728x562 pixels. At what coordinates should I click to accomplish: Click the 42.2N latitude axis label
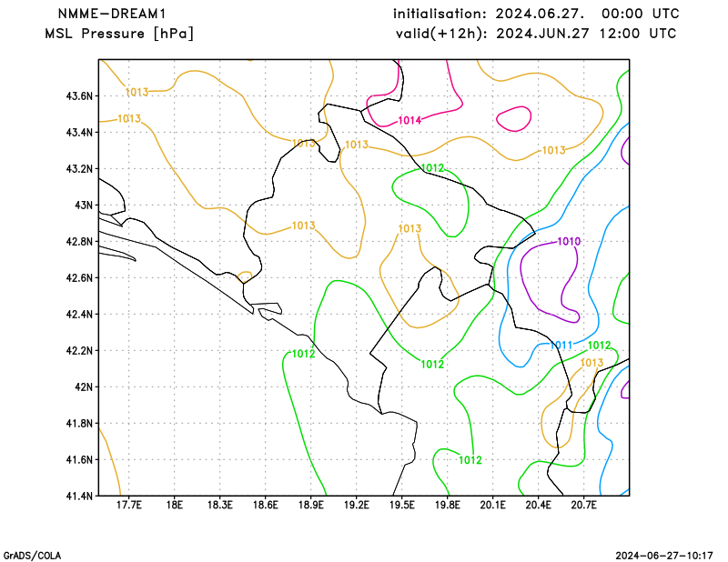coord(79,350)
